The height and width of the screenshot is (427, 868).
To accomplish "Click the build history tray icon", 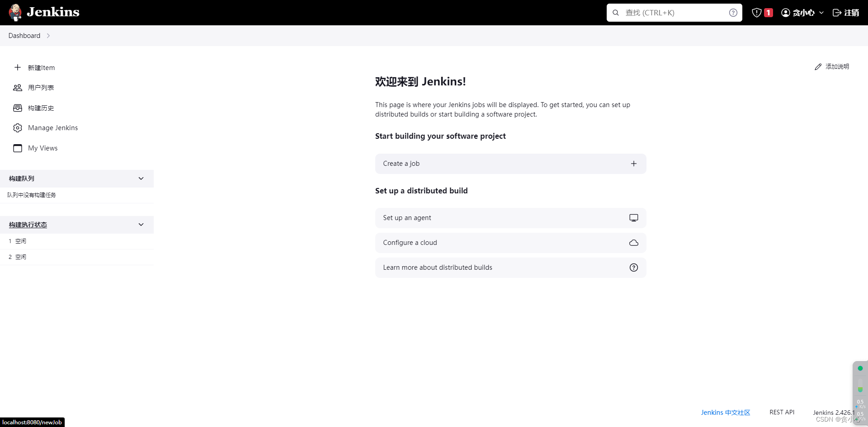I will click(x=18, y=108).
